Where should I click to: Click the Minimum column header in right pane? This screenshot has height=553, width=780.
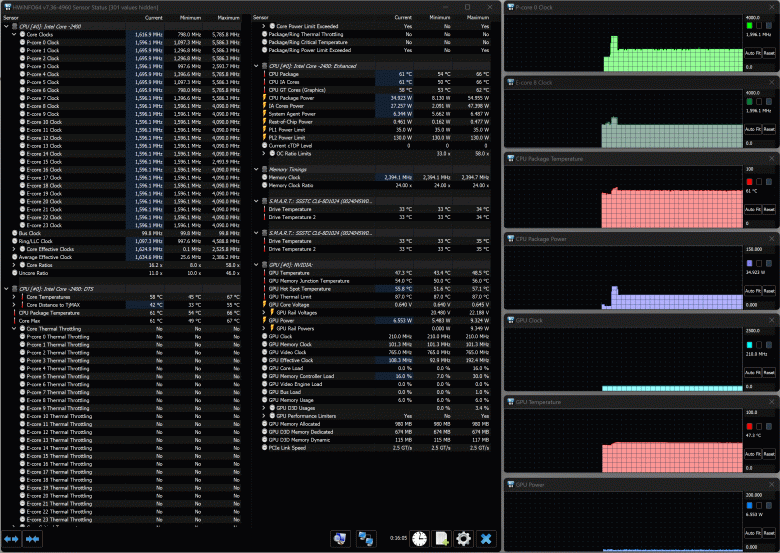pyautogui.click(x=440, y=17)
